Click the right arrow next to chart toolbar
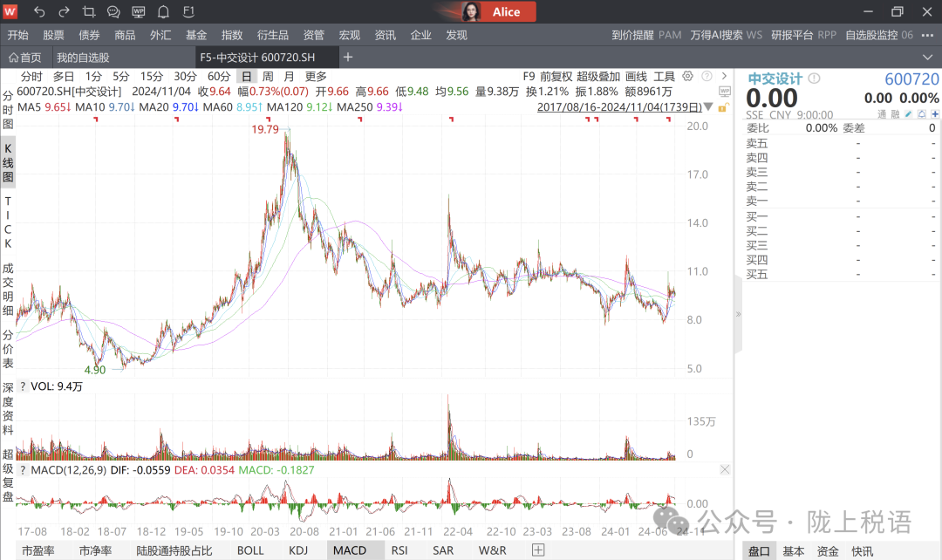 point(725,76)
